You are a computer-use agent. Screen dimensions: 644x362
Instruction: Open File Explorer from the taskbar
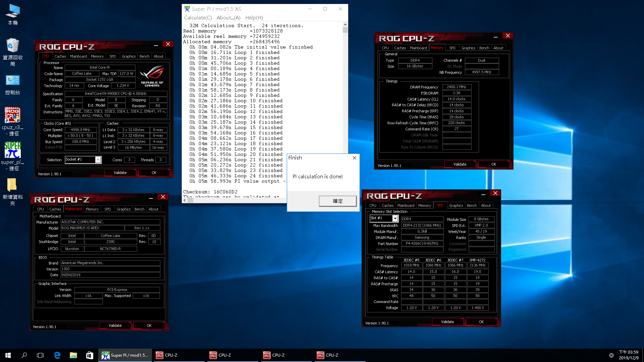tap(73, 355)
